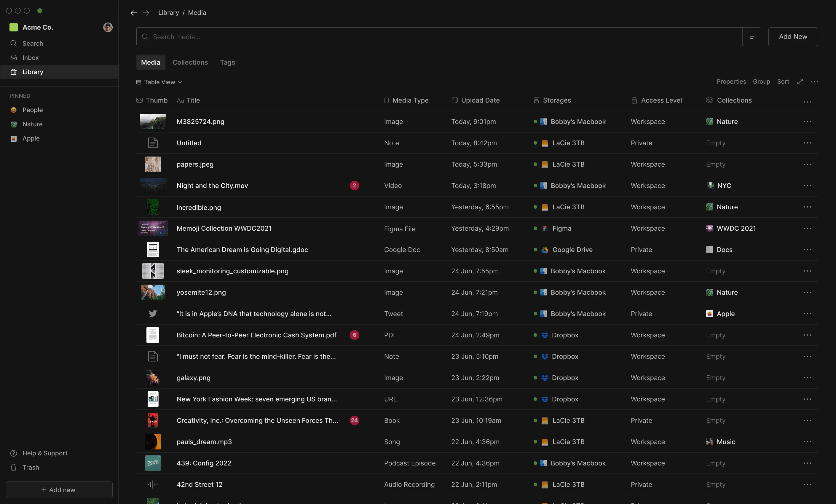Open the Group option
Screen dimensions: 836x504
point(761,82)
